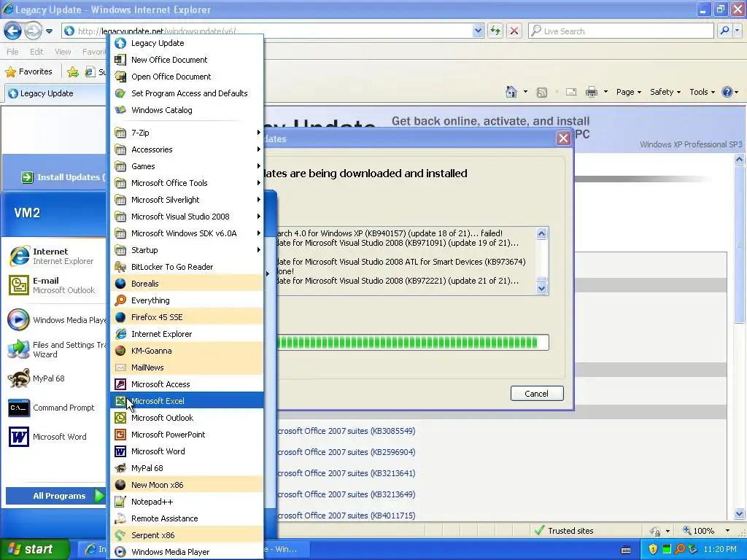This screenshot has width=747, height=560.
Task: Open KB3085549 Office 2007 update link
Action: (x=347, y=431)
